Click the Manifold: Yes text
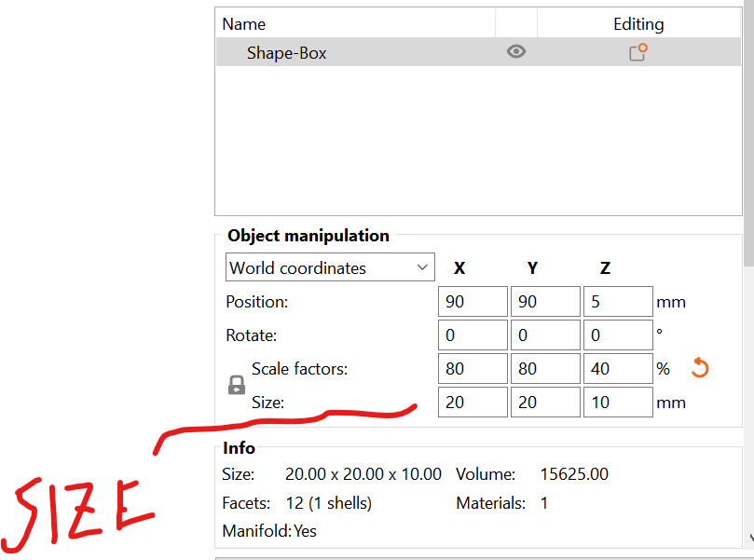This screenshot has height=560, width=754. 269,531
